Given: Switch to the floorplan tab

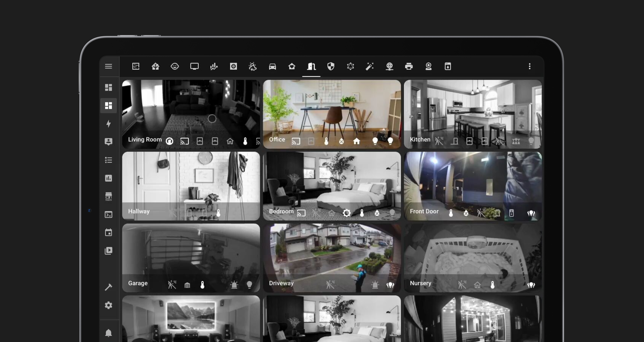Looking at the screenshot, I should [x=136, y=66].
